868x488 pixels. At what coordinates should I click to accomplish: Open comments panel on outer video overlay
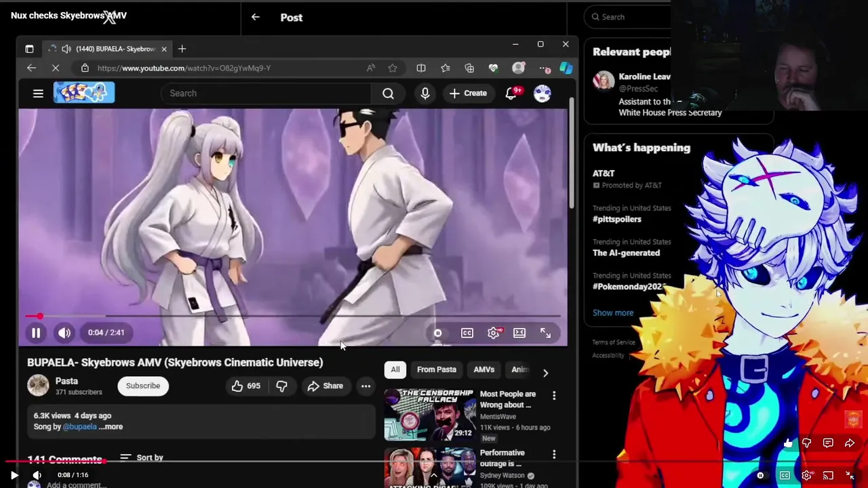click(x=828, y=443)
